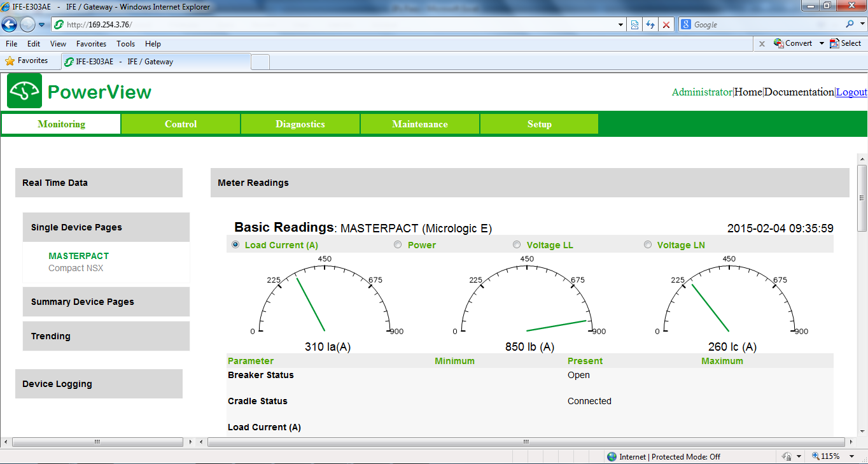Click the Refresh page icon
This screenshot has width=868, height=464.
[650, 25]
